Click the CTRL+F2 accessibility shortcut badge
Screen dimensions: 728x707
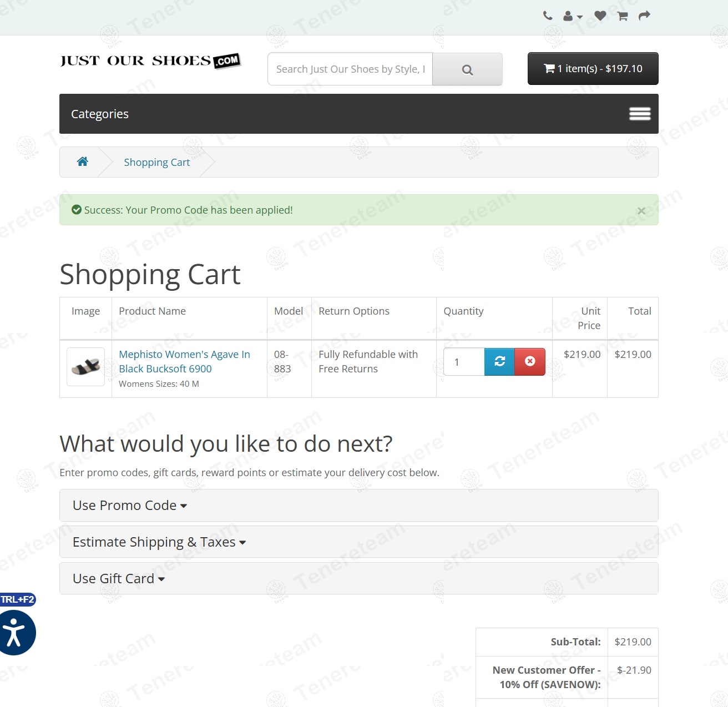point(17,599)
